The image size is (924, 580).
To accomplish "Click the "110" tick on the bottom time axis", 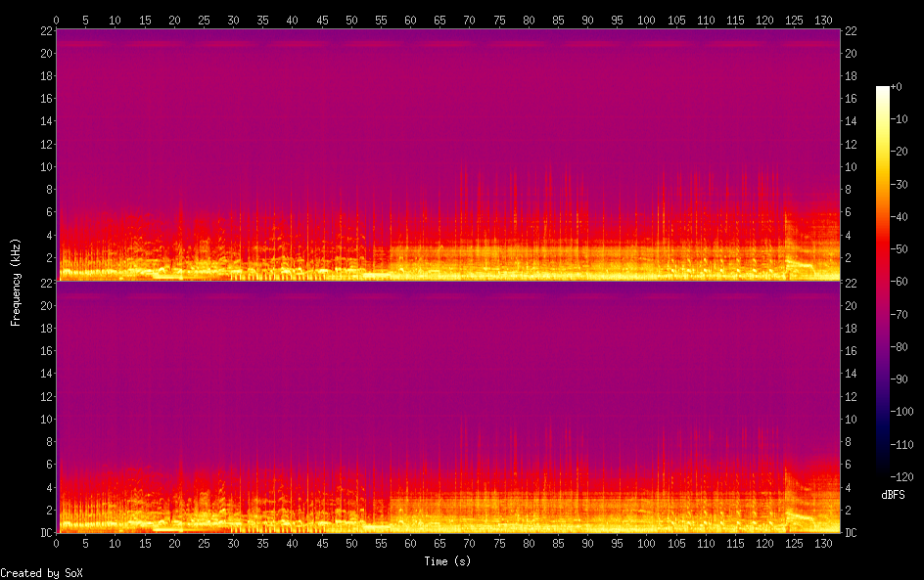I will pos(706,544).
